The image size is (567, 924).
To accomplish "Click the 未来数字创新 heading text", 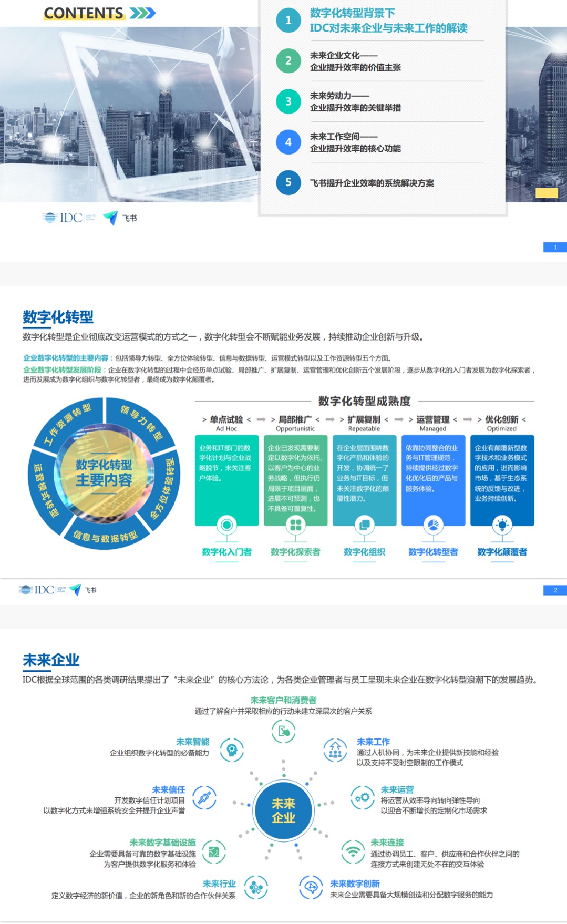I will click(x=355, y=884).
